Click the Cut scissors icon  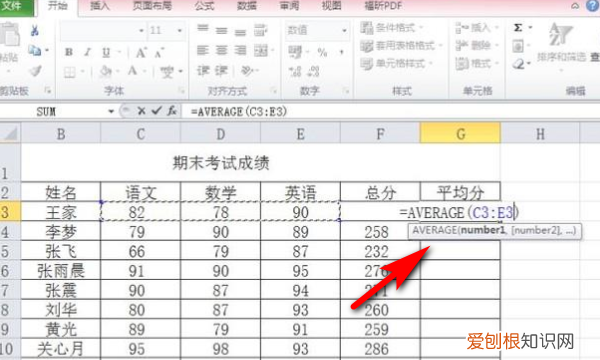(34, 30)
